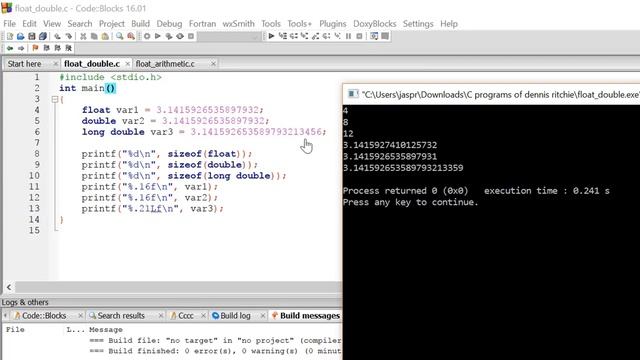Viewport: 640px width, 360px height.
Task: Open the Search menu
Action: (80, 24)
